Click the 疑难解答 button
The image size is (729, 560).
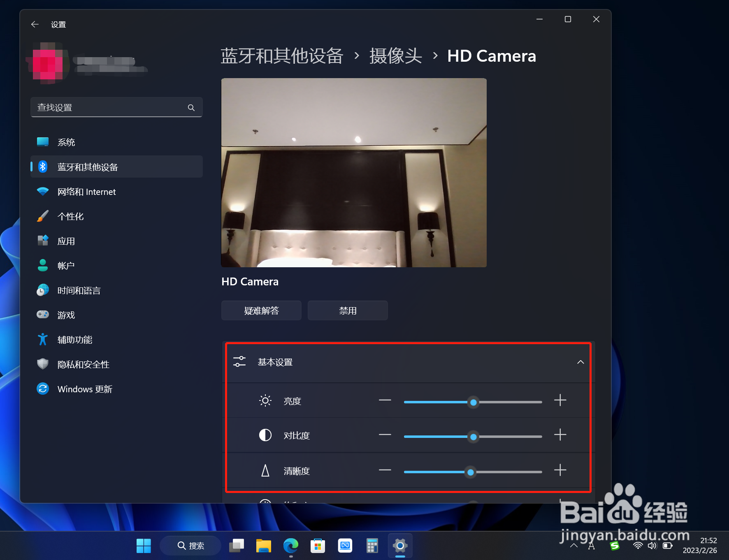point(261,310)
